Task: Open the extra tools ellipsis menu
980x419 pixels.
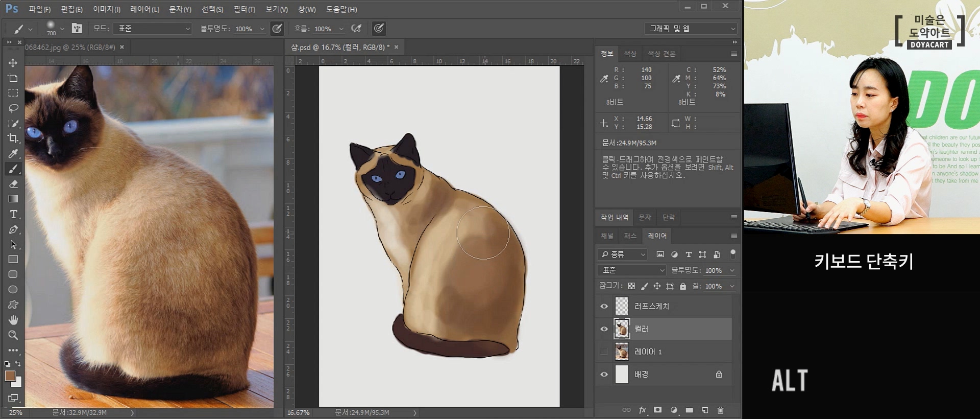Action: pyautogui.click(x=13, y=351)
